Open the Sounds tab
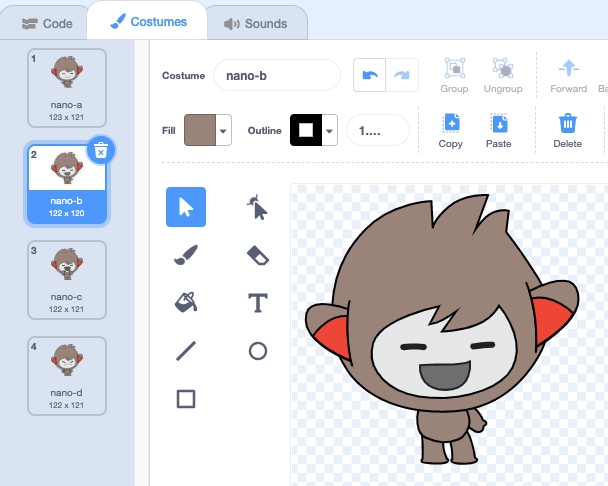608x486 pixels. [255, 22]
